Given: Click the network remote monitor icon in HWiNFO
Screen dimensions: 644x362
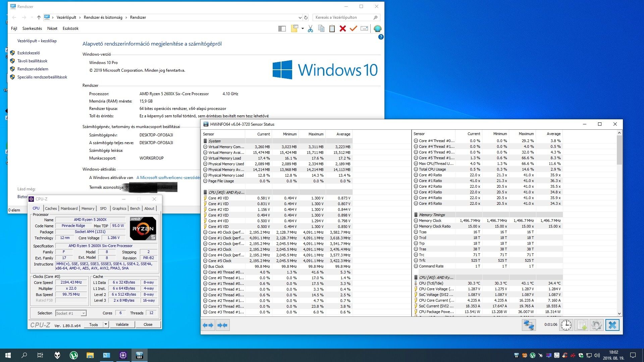Looking at the screenshot, I should pos(529,325).
